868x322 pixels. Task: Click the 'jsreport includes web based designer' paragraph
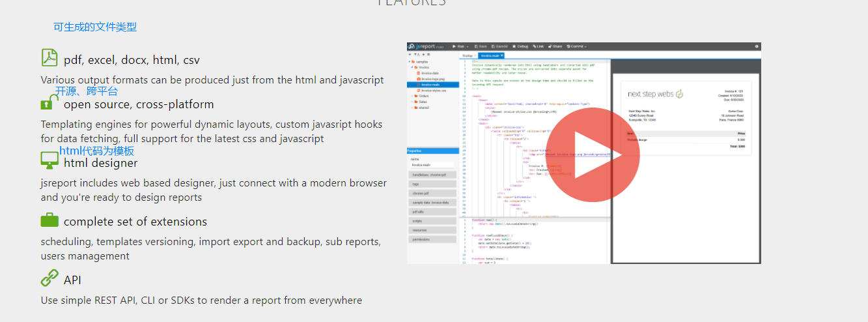(x=214, y=190)
